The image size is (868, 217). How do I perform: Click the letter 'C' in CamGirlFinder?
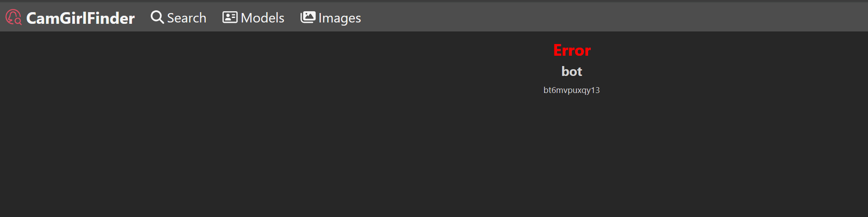point(32,18)
